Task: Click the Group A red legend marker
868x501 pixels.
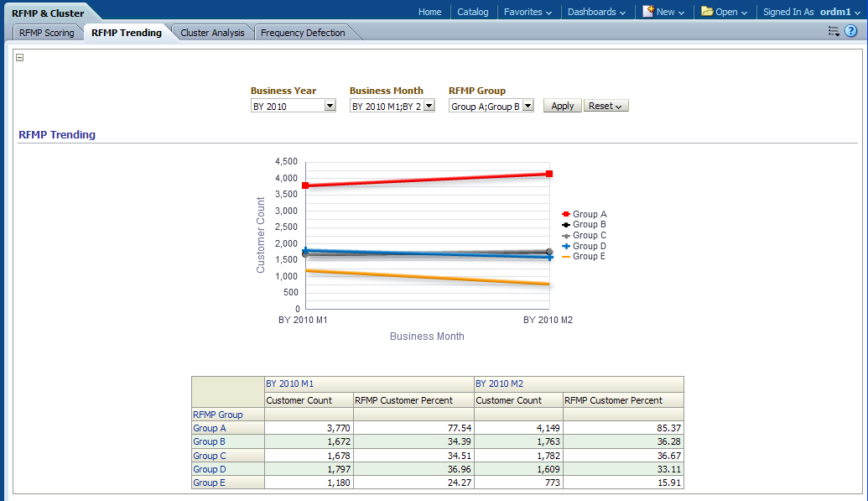Action: [566, 215]
